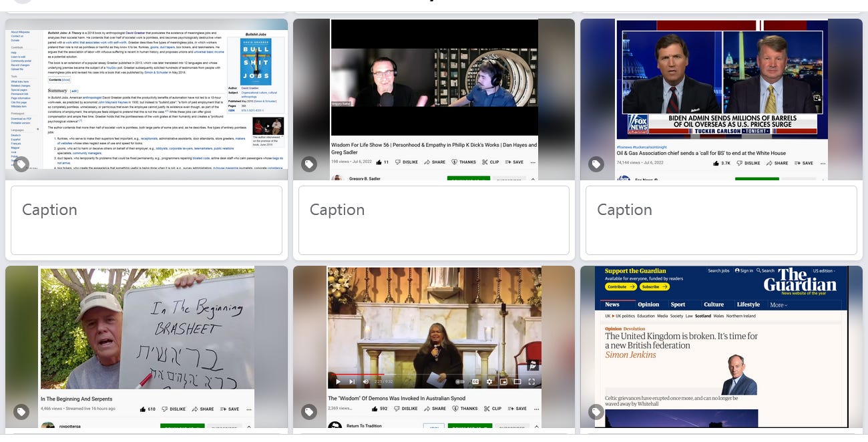Select the In The Beginning Brasheet whiteboard thumbnail
Image resolution: width=868 pixels, height=442 pixels.
pyautogui.click(x=147, y=347)
